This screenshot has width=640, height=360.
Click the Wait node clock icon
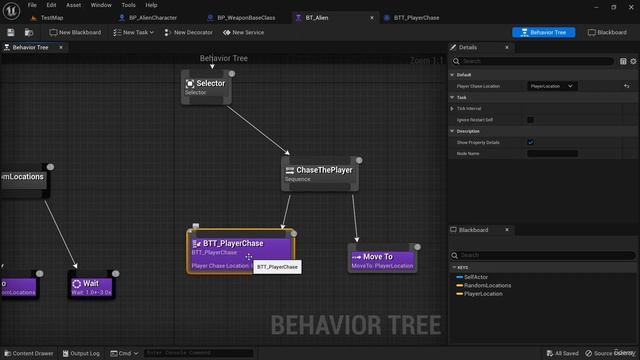76,283
